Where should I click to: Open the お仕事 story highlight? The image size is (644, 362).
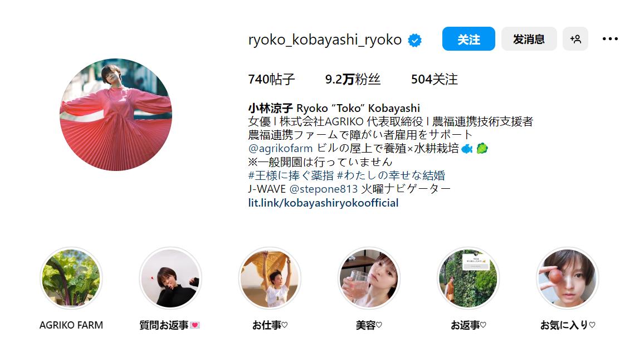[x=270, y=278]
